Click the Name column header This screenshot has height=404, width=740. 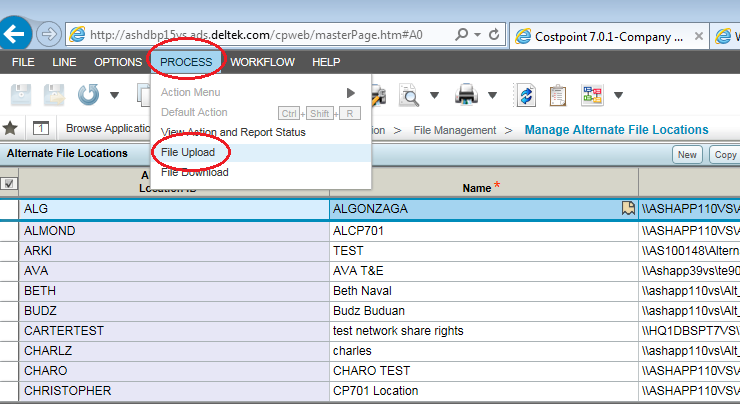coord(483,182)
